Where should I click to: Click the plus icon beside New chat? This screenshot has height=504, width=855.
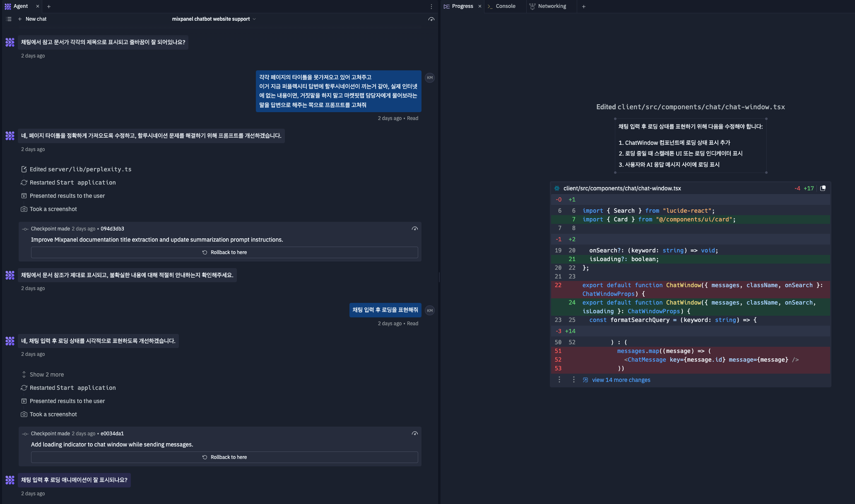(x=20, y=19)
